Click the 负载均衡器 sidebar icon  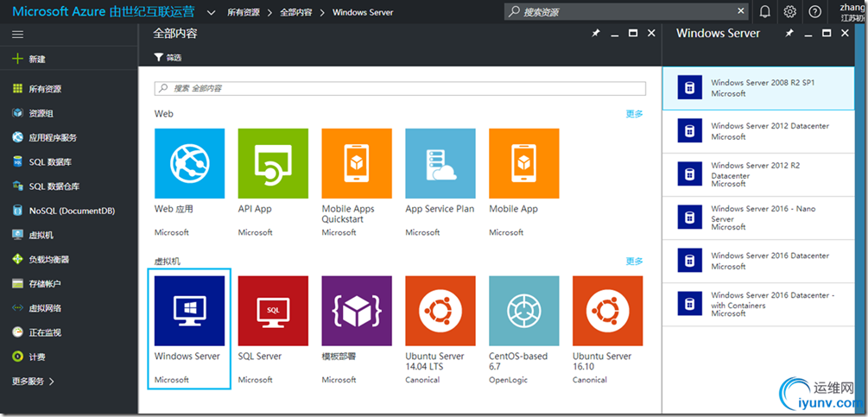[18, 259]
